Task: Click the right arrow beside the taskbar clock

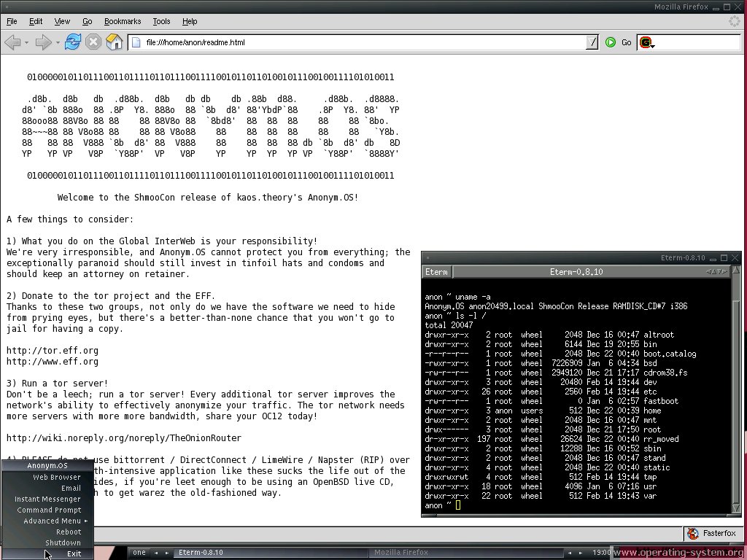Action: point(581,553)
